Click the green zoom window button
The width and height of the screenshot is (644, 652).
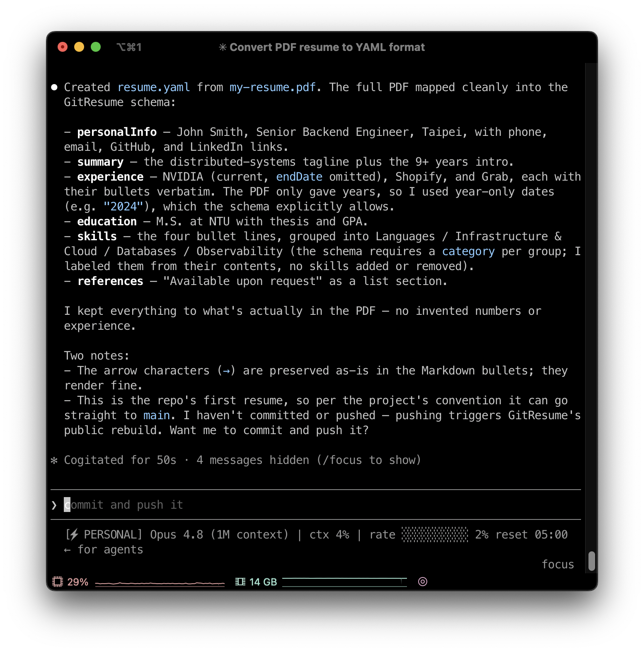click(x=96, y=47)
